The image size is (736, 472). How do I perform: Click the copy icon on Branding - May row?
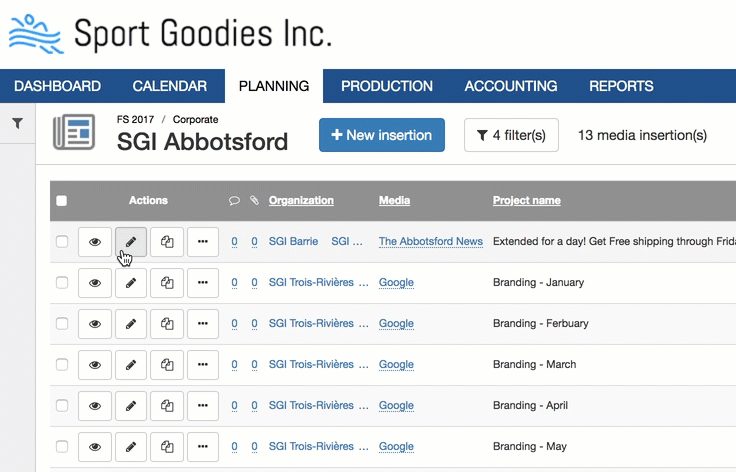(x=167, y=447)
